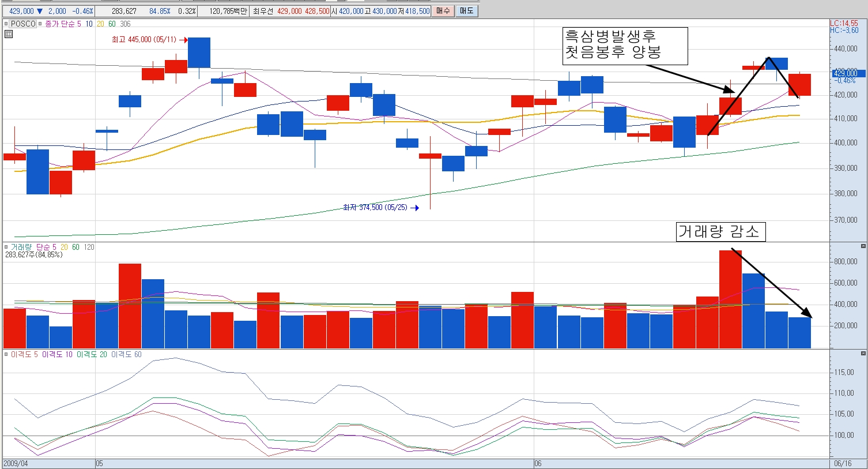The image size is (868, 469).
Task: Click the small square marker before POSCO
Action: (6, 24)
